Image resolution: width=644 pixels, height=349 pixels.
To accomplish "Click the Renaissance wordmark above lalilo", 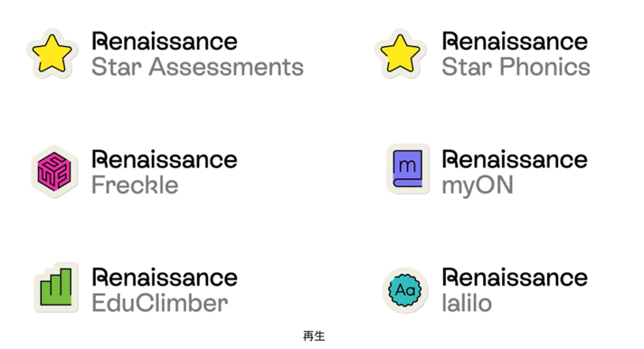I will [515, 278].
